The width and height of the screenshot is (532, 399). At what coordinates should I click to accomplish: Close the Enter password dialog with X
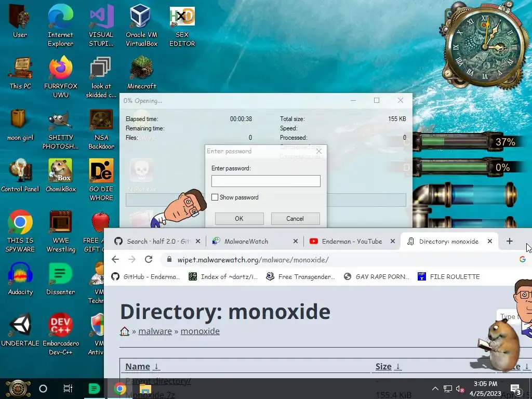point(319,151)
